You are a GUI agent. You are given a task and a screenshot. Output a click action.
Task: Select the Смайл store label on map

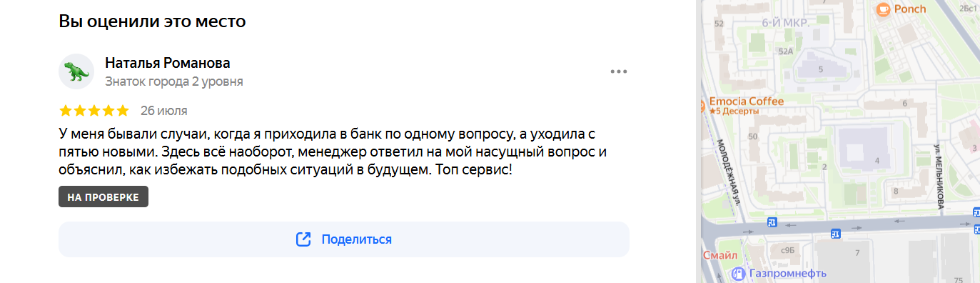coord(719,255)
